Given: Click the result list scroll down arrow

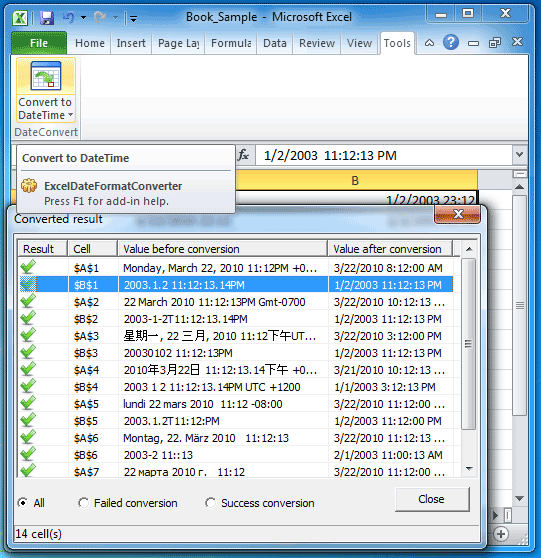Looking at the screenshot, I should point(469,469).
